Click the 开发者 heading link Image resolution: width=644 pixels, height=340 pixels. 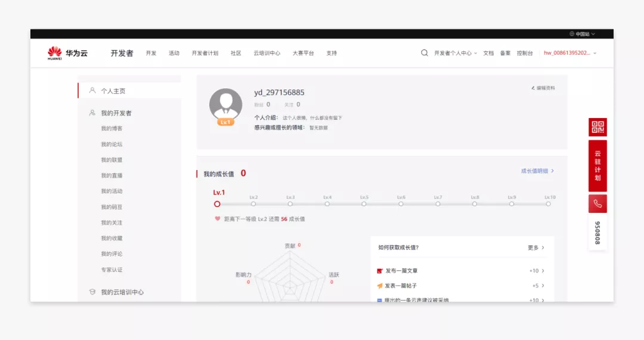click(x=122, y=53)
